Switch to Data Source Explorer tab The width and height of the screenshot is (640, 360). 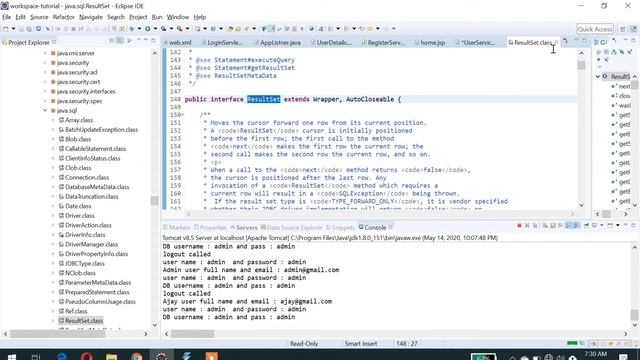pyautogui.click(x=291, y=228)
